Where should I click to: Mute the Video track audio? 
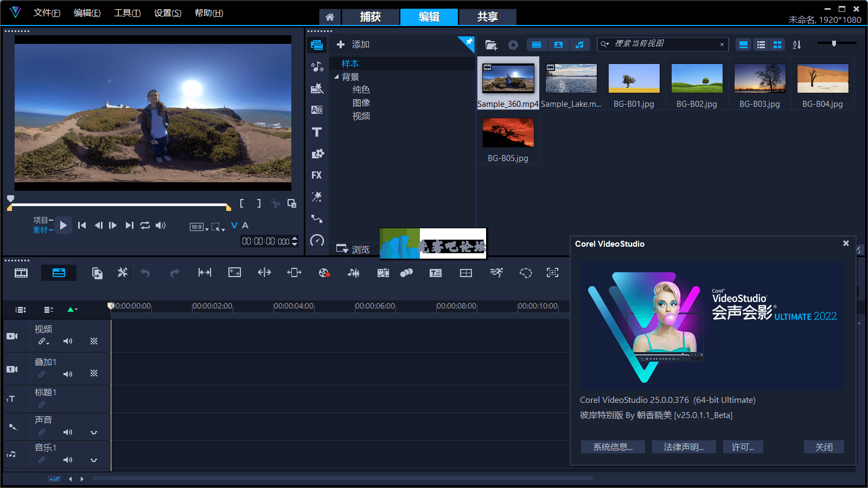tap(68, 341)
